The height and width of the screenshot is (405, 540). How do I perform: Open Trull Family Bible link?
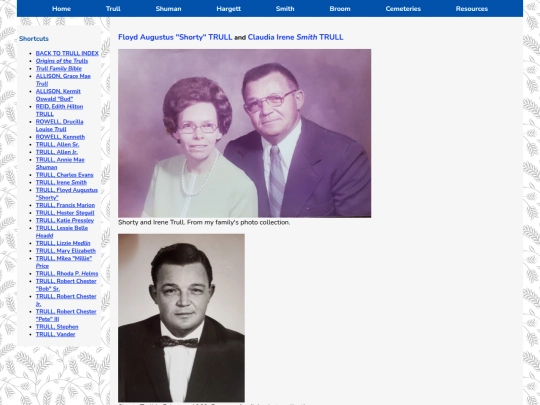(x=59, y=69)
